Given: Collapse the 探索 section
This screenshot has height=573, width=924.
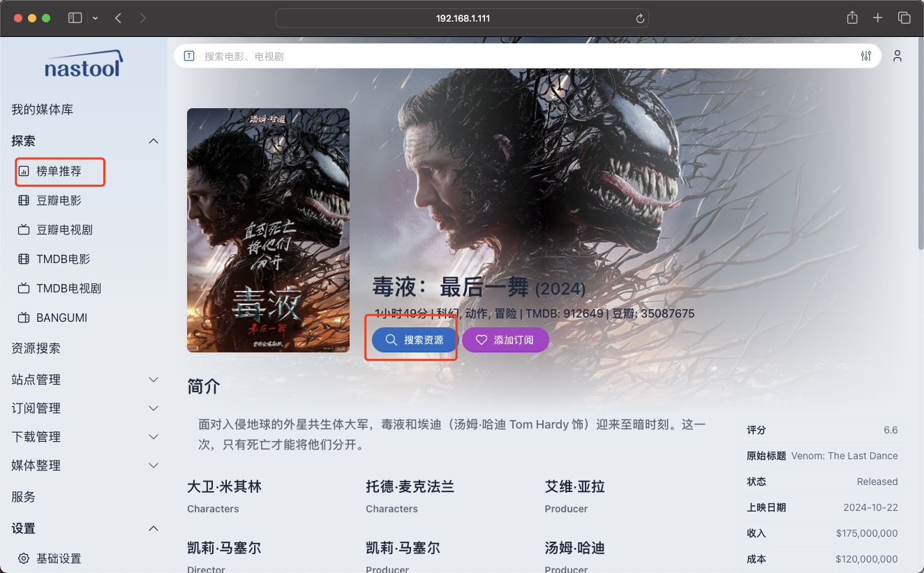Looking at the screenshot, I should [154, 142].
